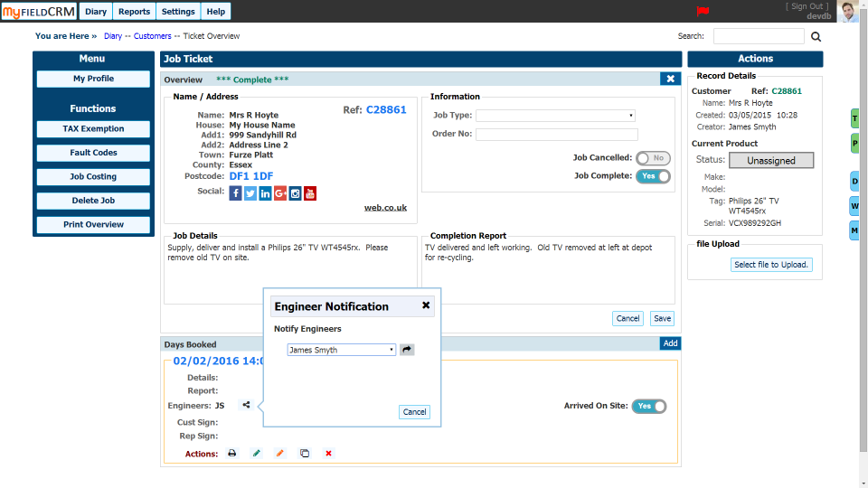Open the Reports menu
The height and width of the screenshot is (488, 868).
click(134, 12)
